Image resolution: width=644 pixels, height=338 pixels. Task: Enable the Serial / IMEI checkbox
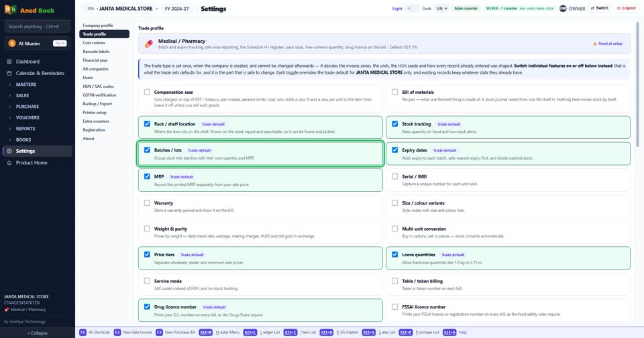(x=394, y=176)
